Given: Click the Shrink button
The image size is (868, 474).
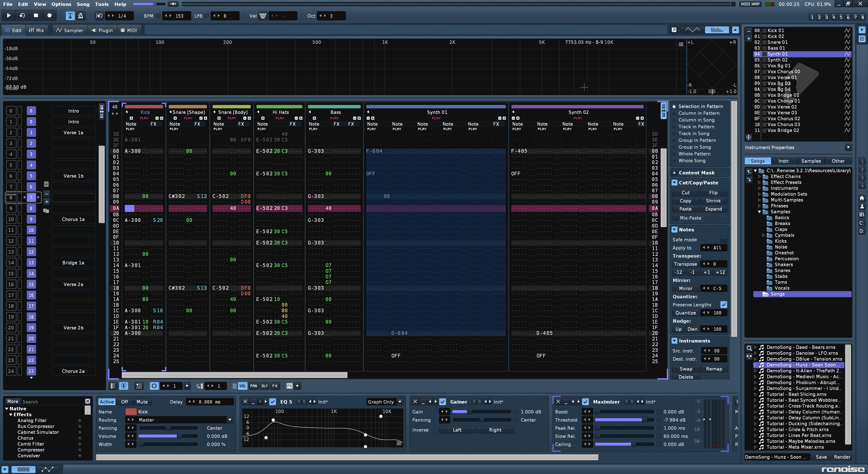Looking at the screenshot, I should pyautogui.click(x=713, y=201).
